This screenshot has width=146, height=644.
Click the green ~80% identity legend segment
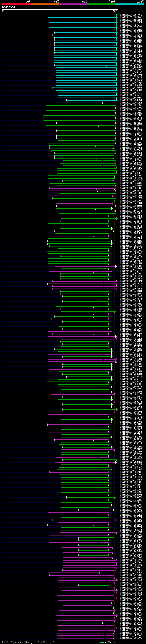click(x=101, y=4)
